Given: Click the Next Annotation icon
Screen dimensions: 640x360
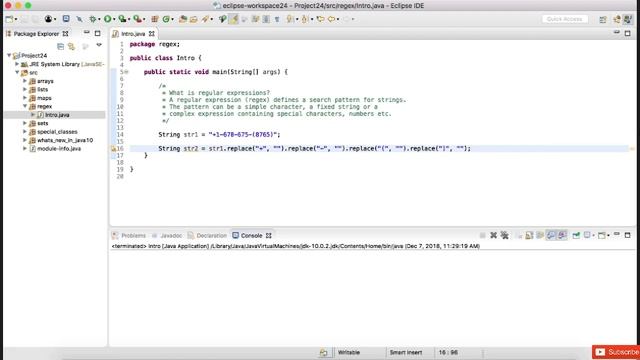Looking at the screenshot, I should (x=290, y=19).
